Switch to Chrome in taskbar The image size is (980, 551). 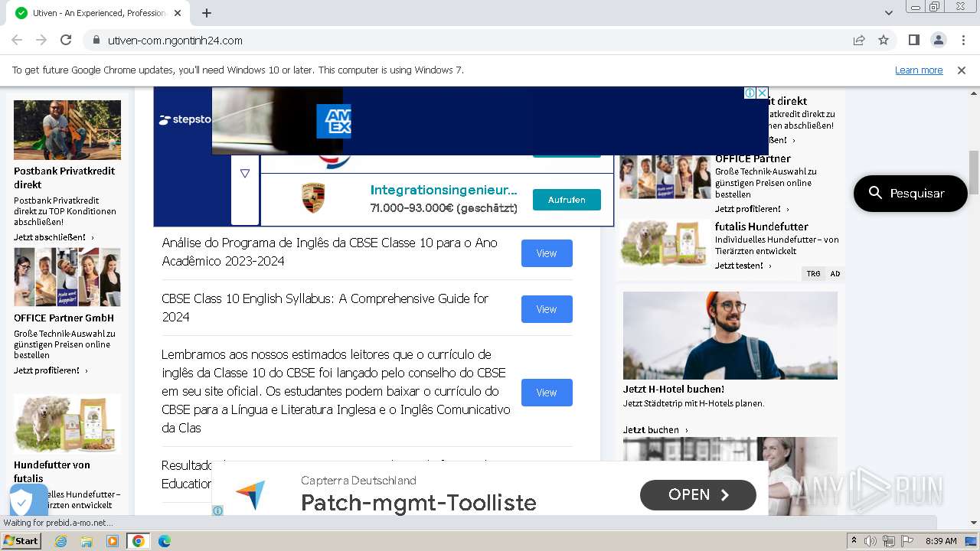click(139, 541)
